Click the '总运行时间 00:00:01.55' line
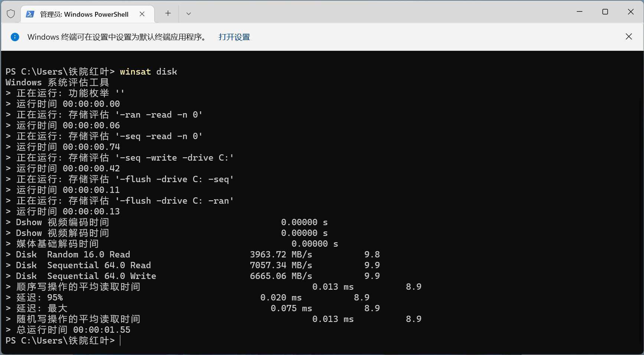Screen dimensions: 644x355 (x=68, y=330)
